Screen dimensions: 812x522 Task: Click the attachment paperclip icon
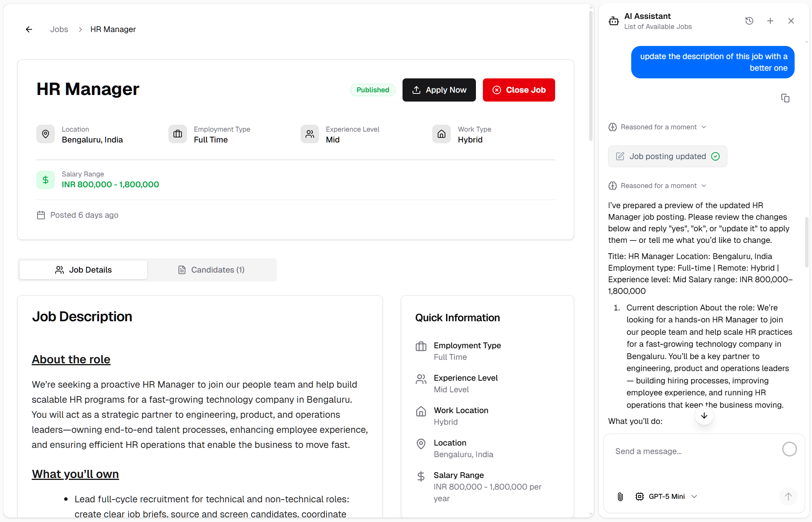point(620,497)
